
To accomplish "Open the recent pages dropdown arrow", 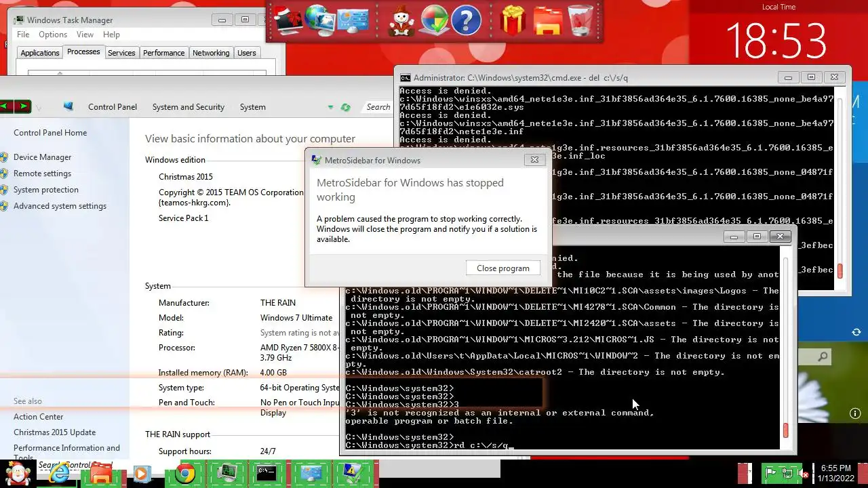I will [x=39, y=107].
